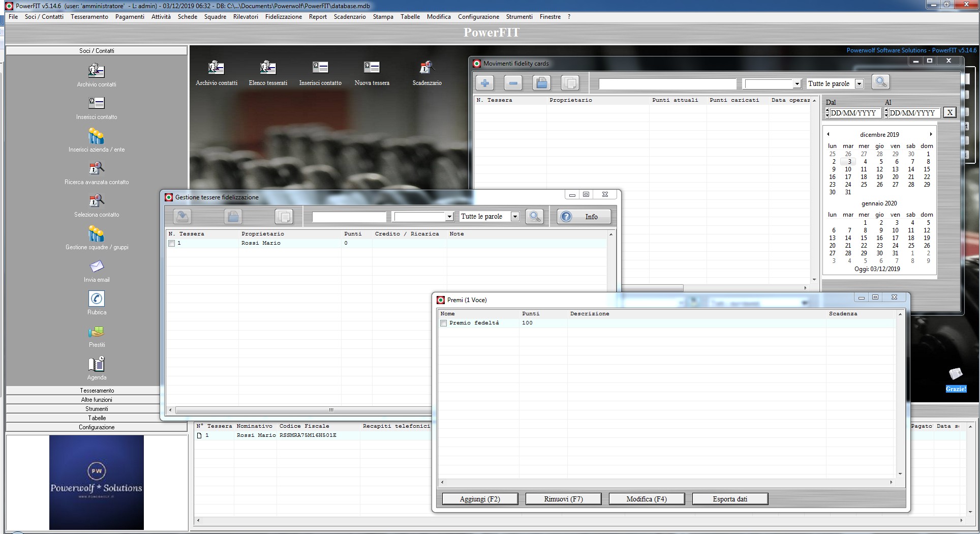Click search magnifier in Gestione tessere window
This screenshot has height=534, width=980.
tap(534, 217)
